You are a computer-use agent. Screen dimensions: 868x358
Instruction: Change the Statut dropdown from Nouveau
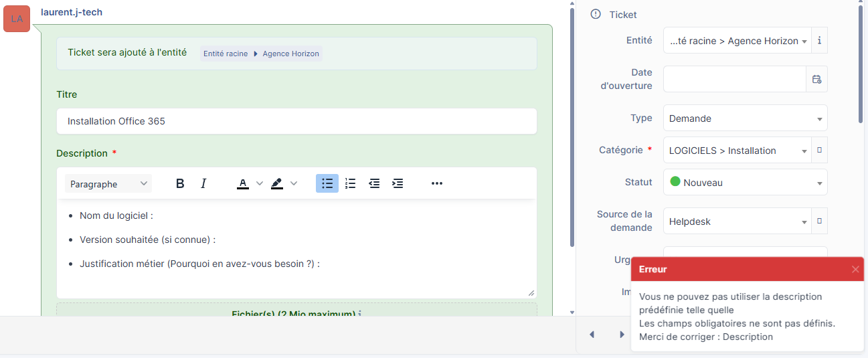(745, 183)
